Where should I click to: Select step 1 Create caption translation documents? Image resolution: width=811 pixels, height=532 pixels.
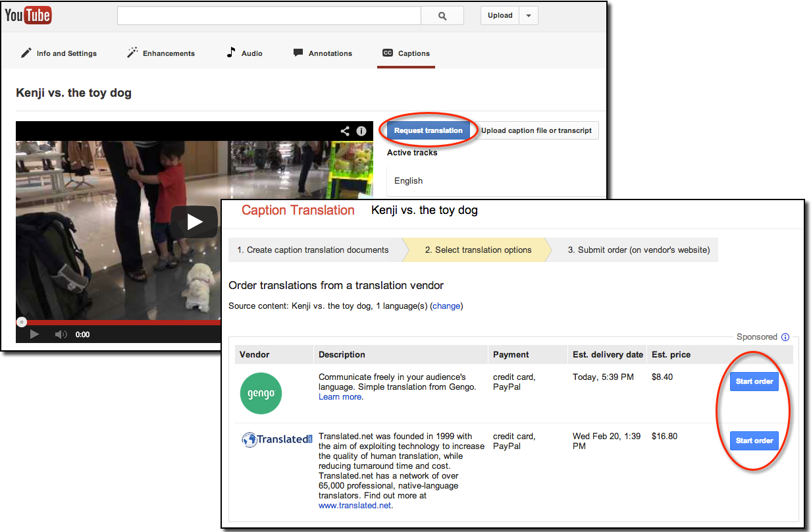[x=313, y=250]
